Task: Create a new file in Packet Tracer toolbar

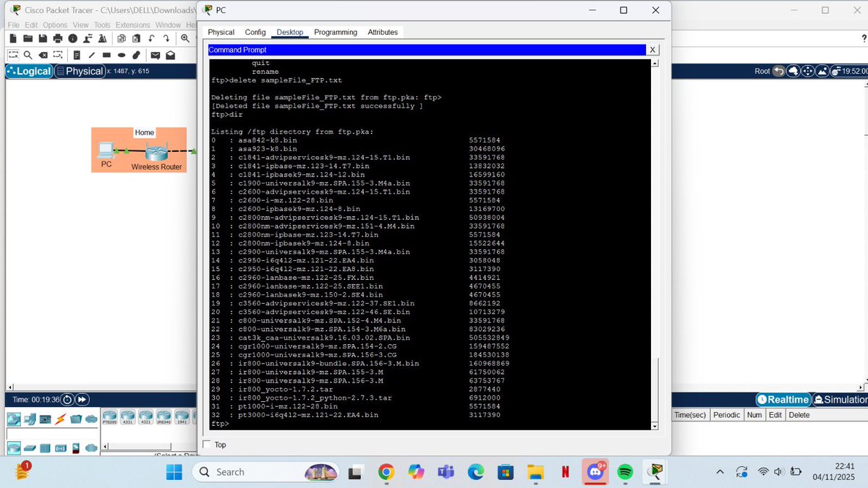Action: (x=13, y=38)
